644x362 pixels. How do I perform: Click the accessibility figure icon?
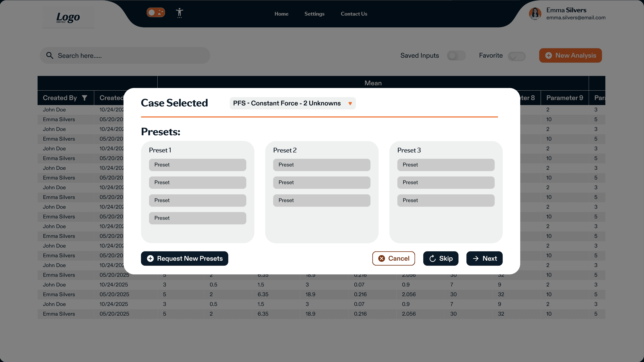[x=179, y=13]
